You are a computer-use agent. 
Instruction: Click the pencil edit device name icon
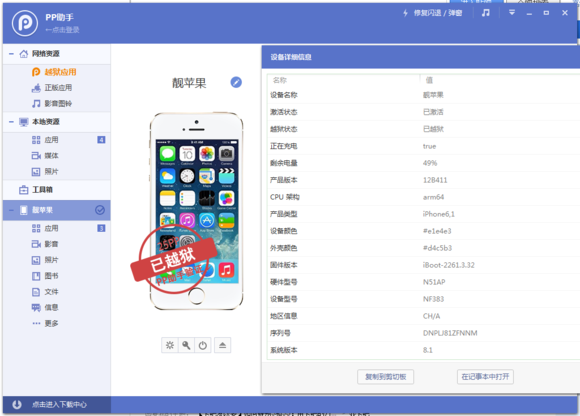point(236,82)
